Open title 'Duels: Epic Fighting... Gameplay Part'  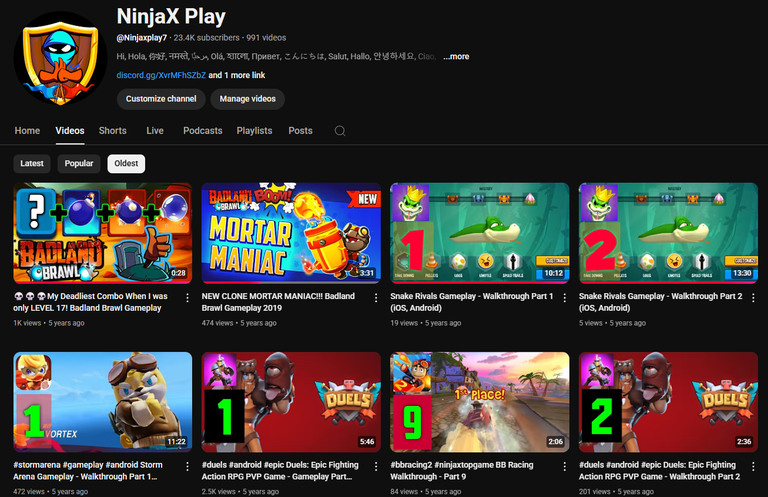point(280,471)
